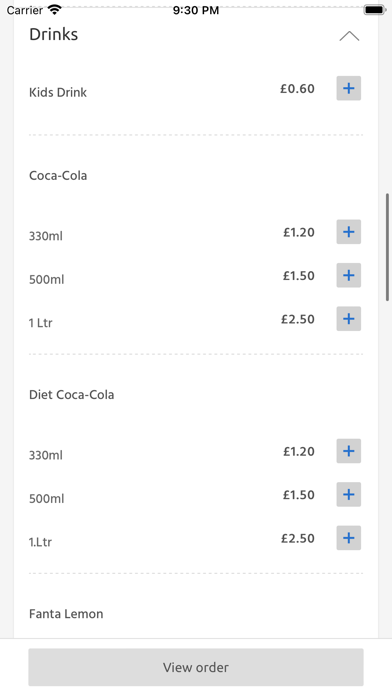Tap the battery icon in status bar
The image size is (392, 696).
[374, 10]
